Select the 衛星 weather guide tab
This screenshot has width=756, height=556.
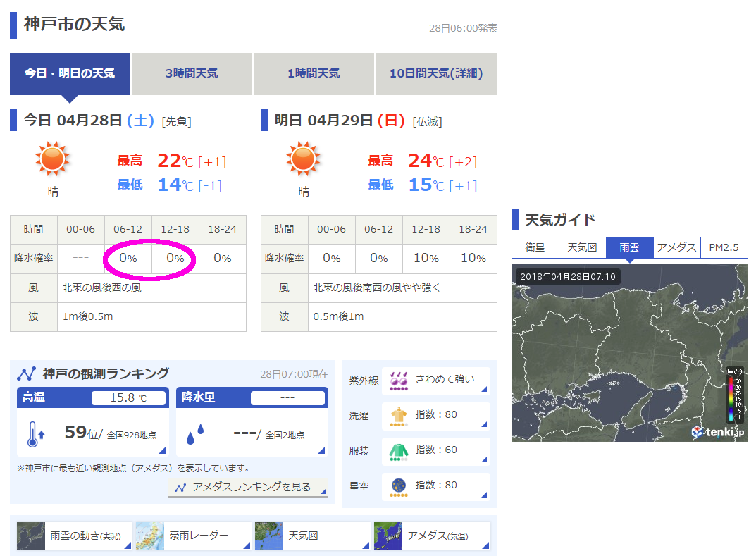point(535,247)
